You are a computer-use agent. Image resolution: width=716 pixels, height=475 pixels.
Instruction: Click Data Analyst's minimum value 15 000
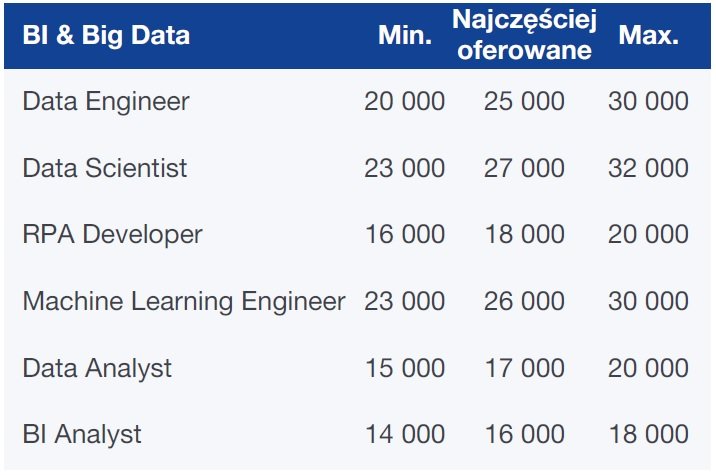[405, 367]
